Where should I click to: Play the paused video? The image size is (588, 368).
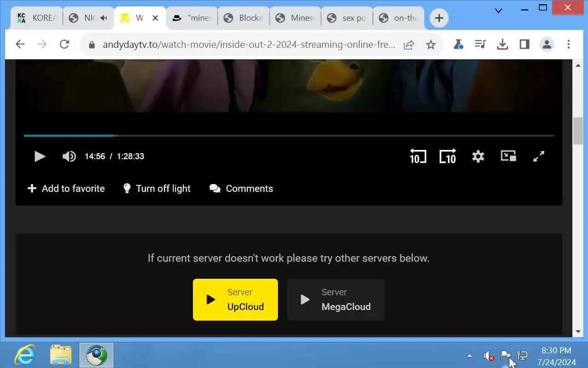click(40, 156)
